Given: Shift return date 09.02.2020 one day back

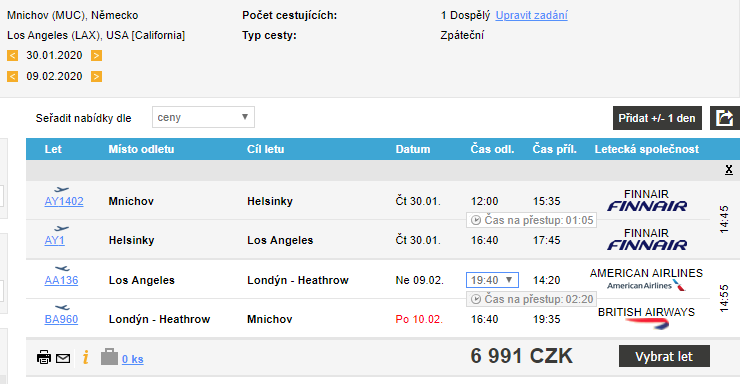Looking at the screenshot, I should point(12,76).
